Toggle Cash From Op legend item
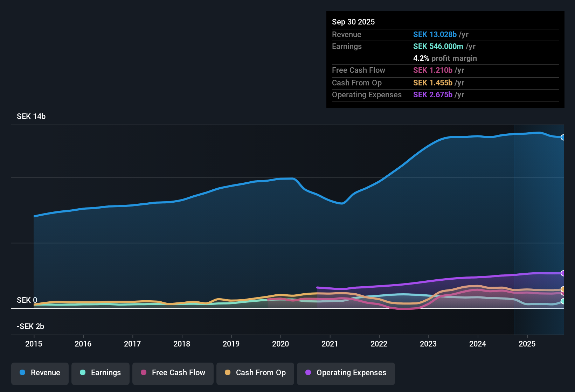This screenshot has height=392, width=575. [255, 373]
